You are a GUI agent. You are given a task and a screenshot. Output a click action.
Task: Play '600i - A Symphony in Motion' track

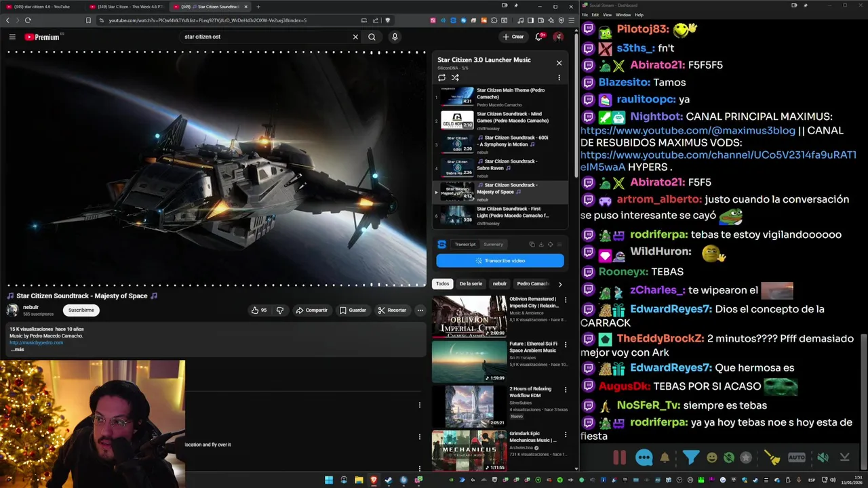[x=500, y=144]
